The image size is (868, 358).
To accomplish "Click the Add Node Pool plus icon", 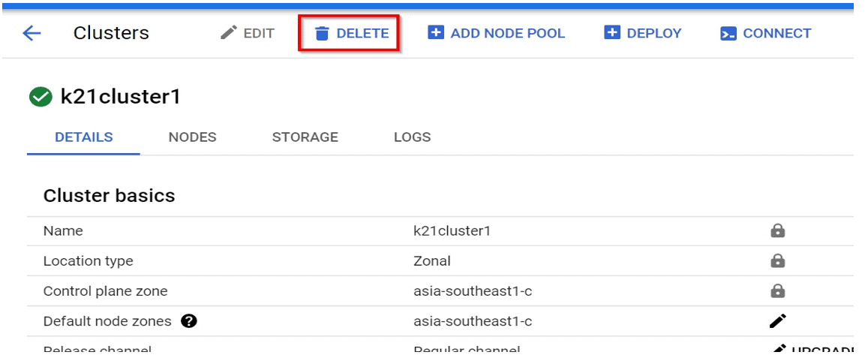I will tap(436, 33).
